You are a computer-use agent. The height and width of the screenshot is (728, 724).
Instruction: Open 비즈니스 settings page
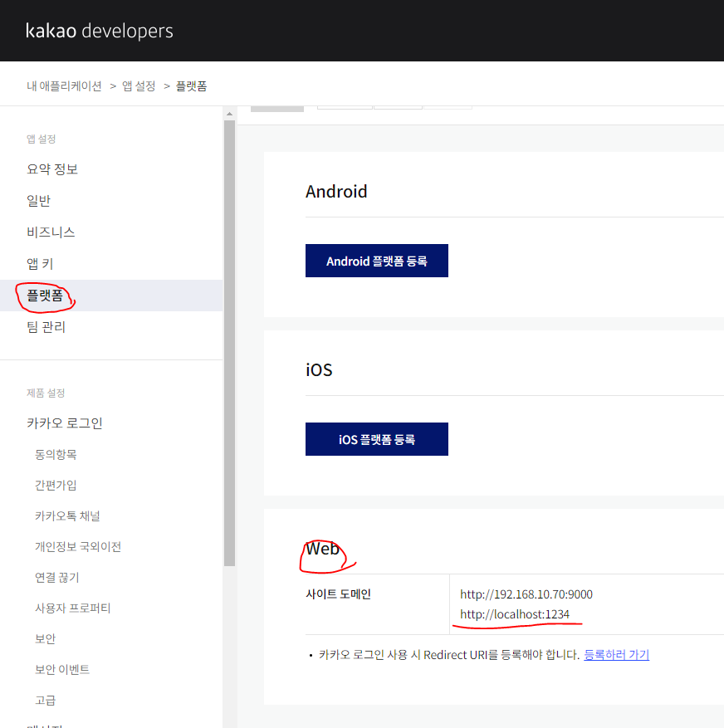coord(51,232)
